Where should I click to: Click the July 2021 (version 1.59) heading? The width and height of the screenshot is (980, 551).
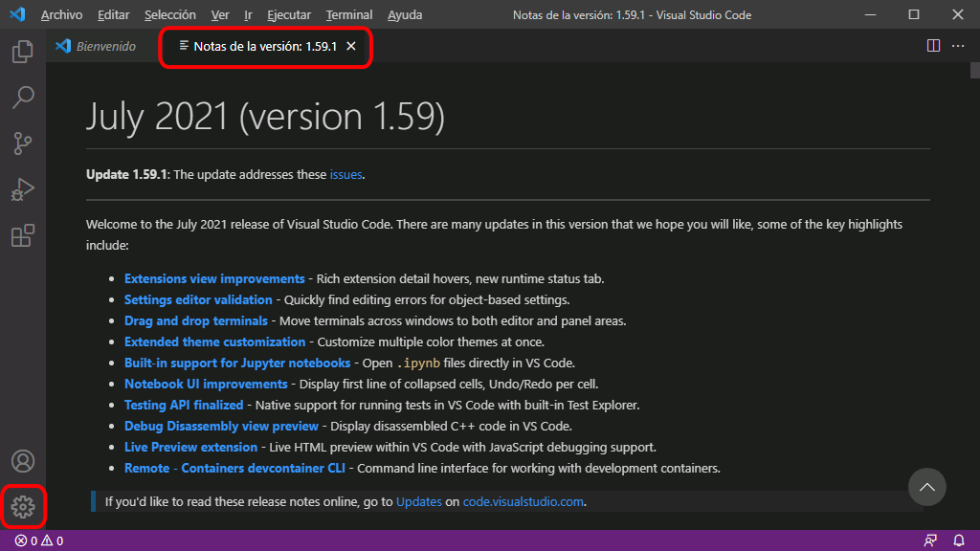tap(265, 116)
